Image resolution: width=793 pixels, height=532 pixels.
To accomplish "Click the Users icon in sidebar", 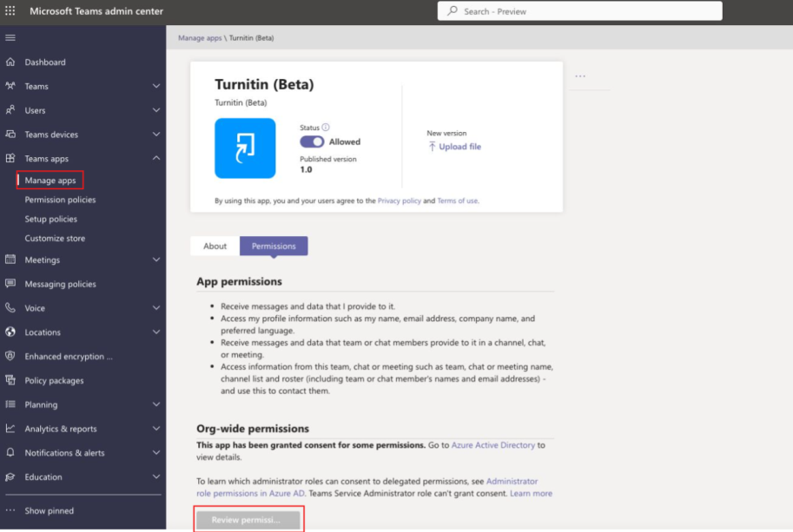I will [x=10, y=110].
